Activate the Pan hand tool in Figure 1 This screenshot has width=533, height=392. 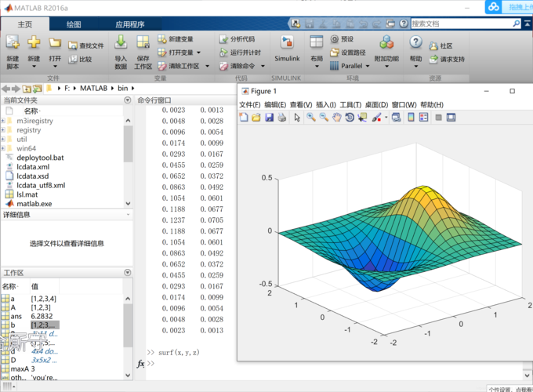(x=336, y=118)
